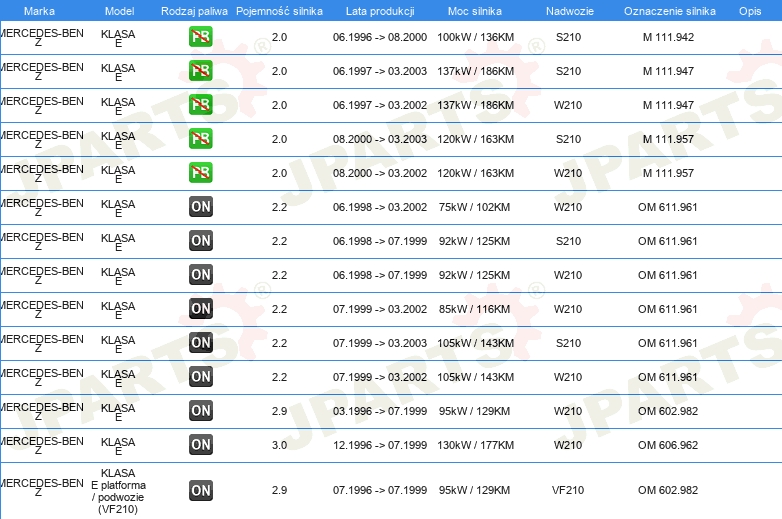Click the 85kW / 116KM power cell

click(x=474, y=309)
